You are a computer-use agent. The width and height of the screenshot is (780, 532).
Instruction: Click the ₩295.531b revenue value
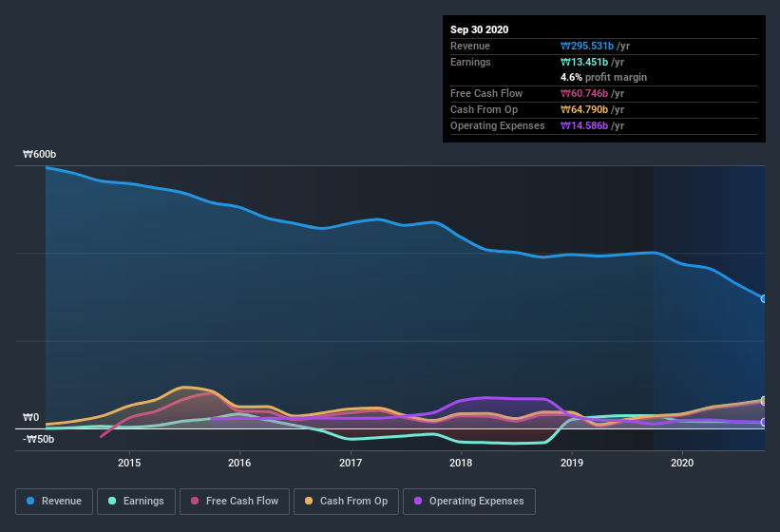587,46
